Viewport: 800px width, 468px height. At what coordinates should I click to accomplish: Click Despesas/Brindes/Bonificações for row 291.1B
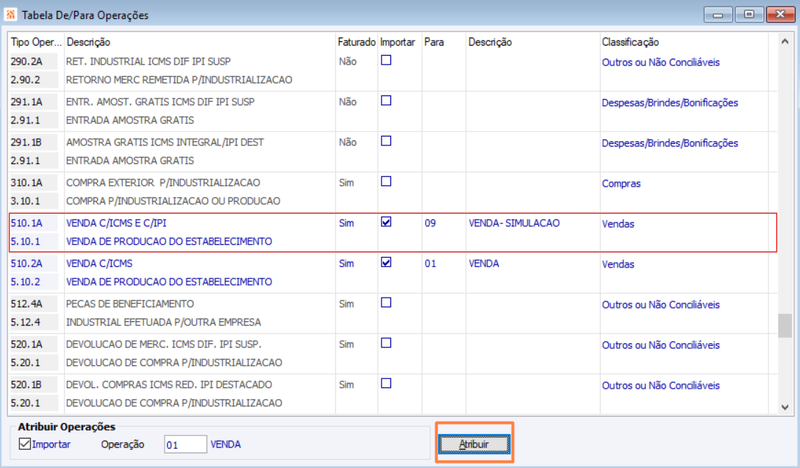pyautogui.click(x=670, y=143)
